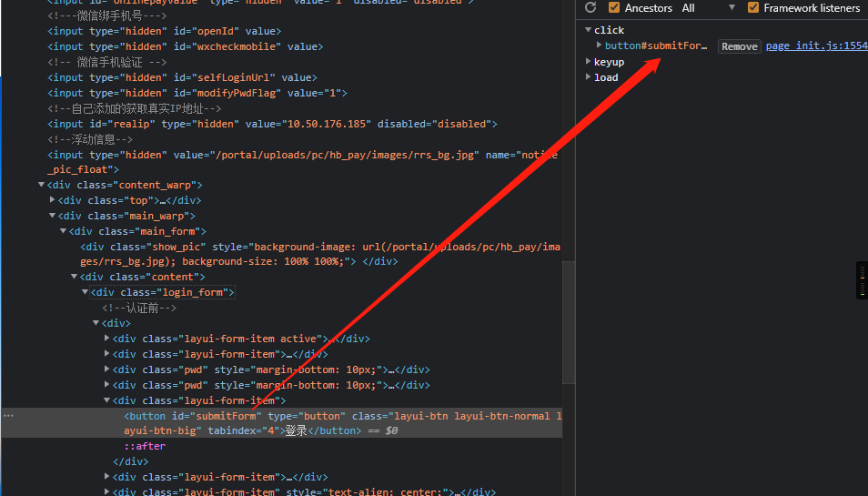Collapse the main_warp div node
Screen dimensions: 868x496
pos(52,216)
